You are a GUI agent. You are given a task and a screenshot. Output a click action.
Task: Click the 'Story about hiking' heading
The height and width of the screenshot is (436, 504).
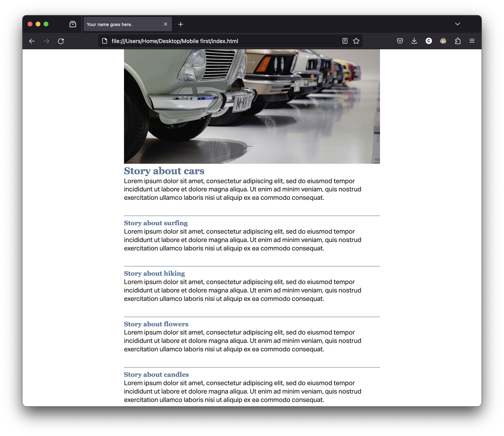154,273
